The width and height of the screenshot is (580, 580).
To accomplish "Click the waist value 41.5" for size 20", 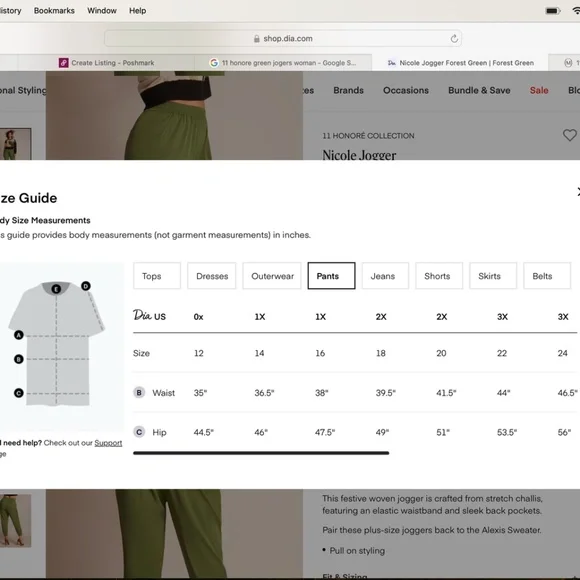I will point(446,393).
